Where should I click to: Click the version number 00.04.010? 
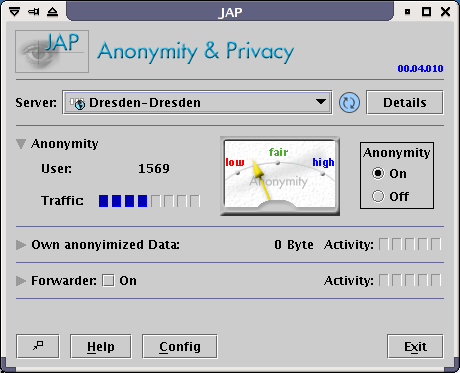(420, 69)
